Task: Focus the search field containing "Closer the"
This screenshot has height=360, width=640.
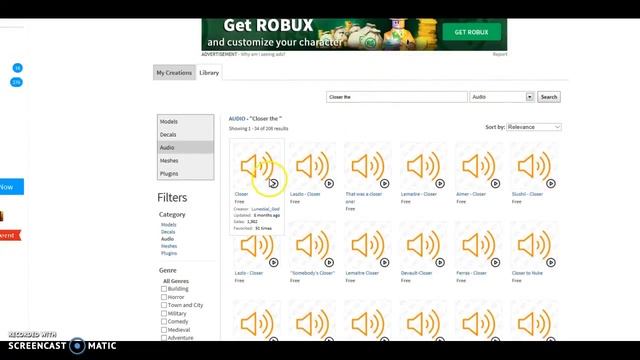Action: [x=397, y=97]
